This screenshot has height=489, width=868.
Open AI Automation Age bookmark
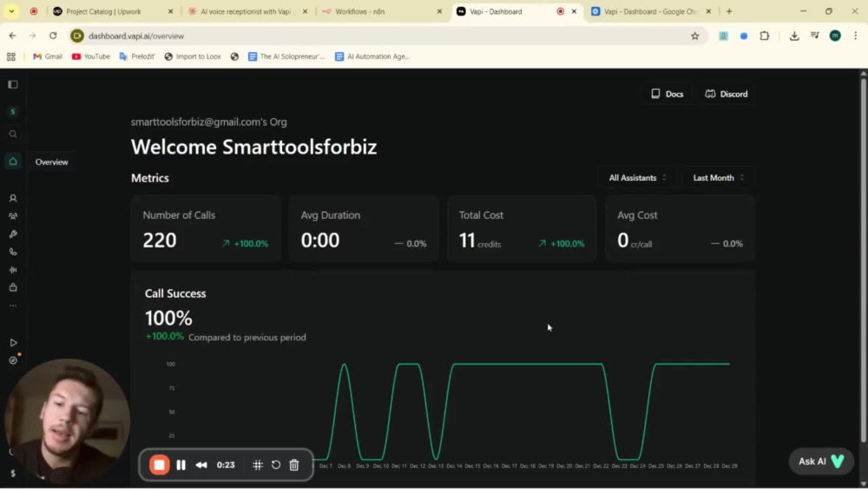(372, 56)
